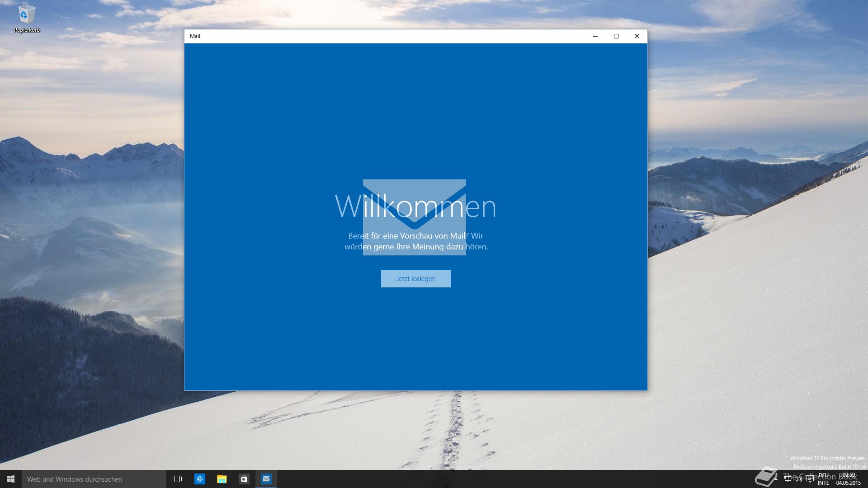This screenshot has height=488, width=868.
Task: Click the Mail window title text
Action: [x=195, y=36]
